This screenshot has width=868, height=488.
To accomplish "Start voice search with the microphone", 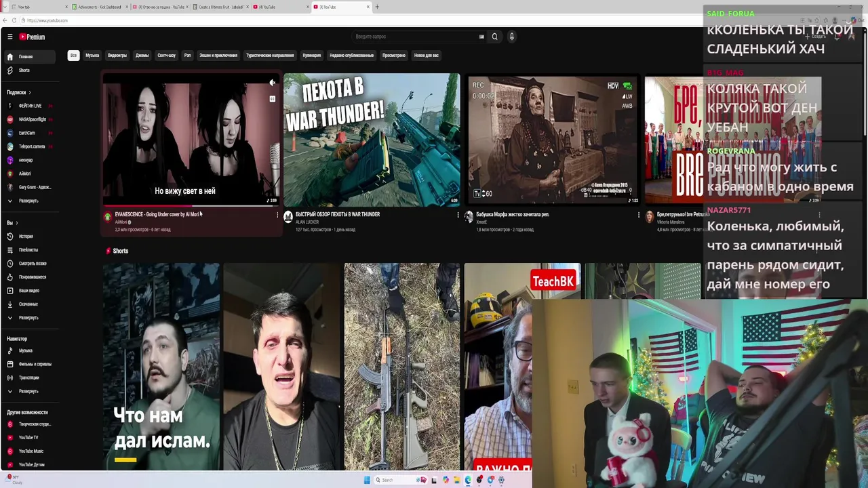I will pos(512,37).
